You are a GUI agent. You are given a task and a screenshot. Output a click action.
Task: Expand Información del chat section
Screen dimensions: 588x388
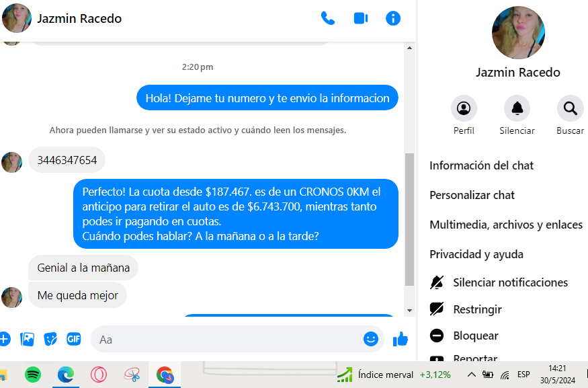pyautogui.click(x=481, y=165)
